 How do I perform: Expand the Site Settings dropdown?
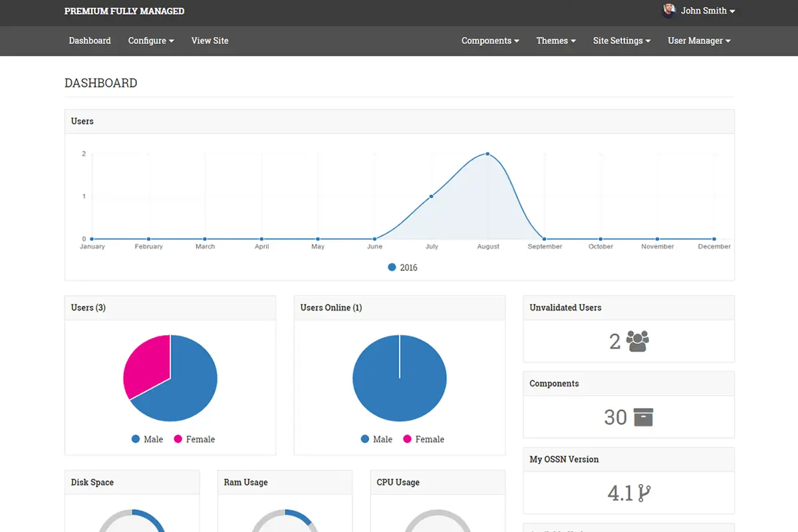pos(621,41)
